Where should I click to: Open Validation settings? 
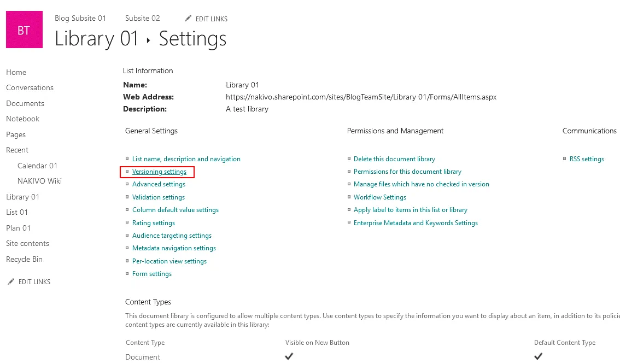click(159, 197)
